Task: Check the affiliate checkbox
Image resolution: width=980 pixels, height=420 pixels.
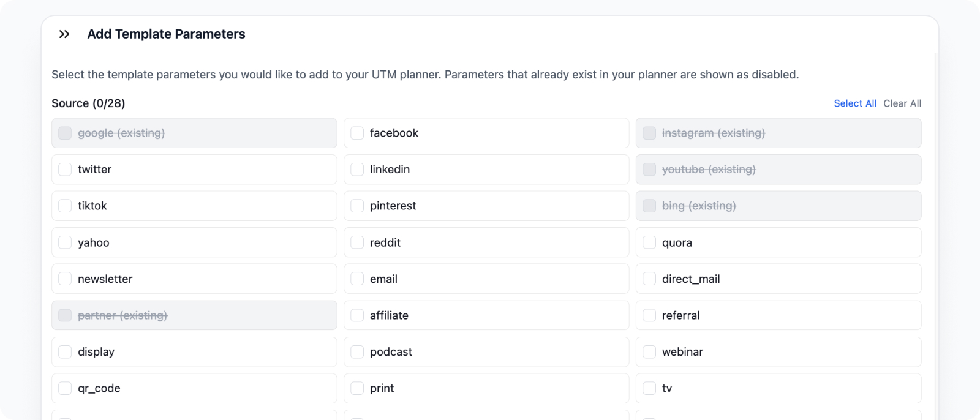Action: click(357, 315)
